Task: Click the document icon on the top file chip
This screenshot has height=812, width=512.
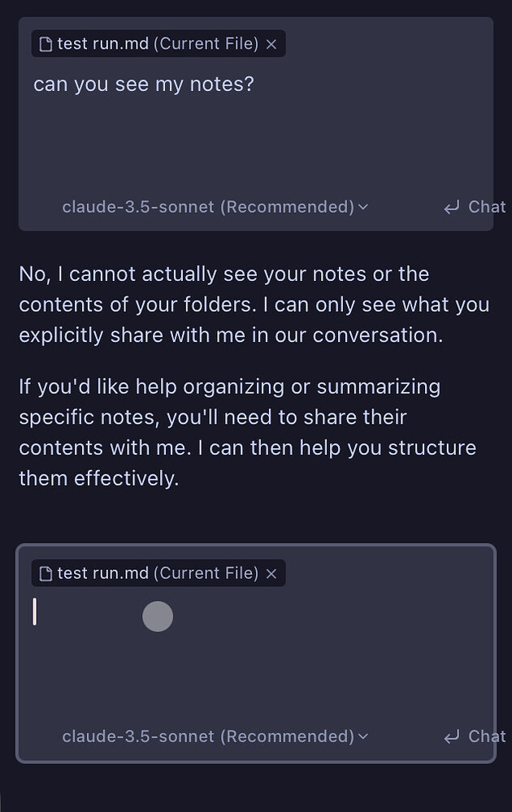Action: pyautogui.click(x=46, y=43)
